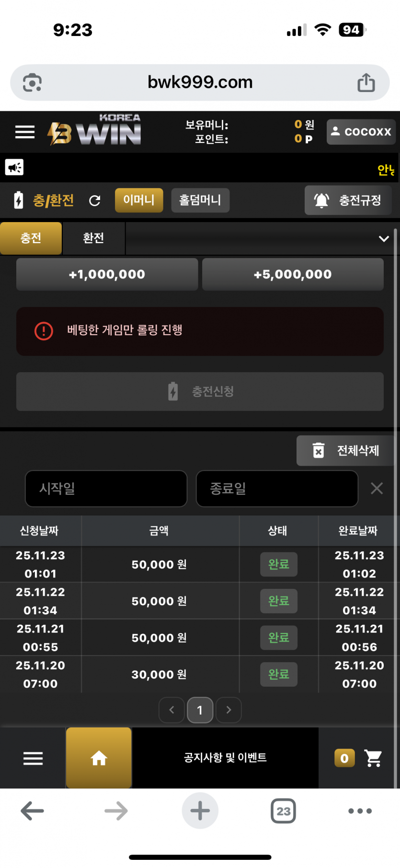Tap the browser share icon
This screenshot has width=400, height=868.
point(366,82)
